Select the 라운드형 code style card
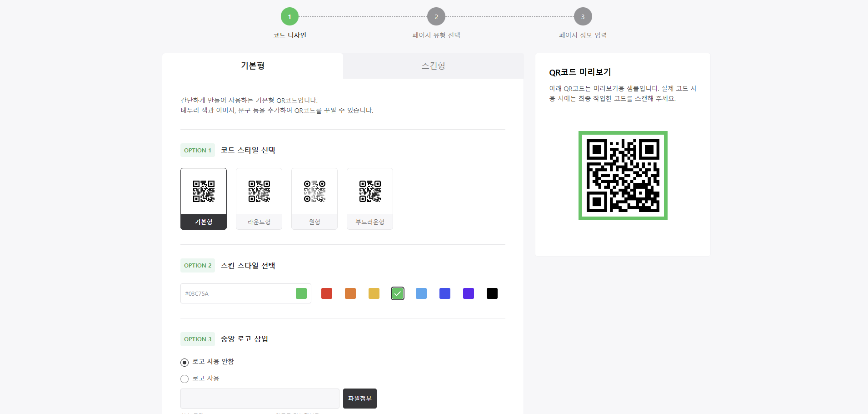Image resolution: width=868 pixels, height=414 pixels. point(259,199)
